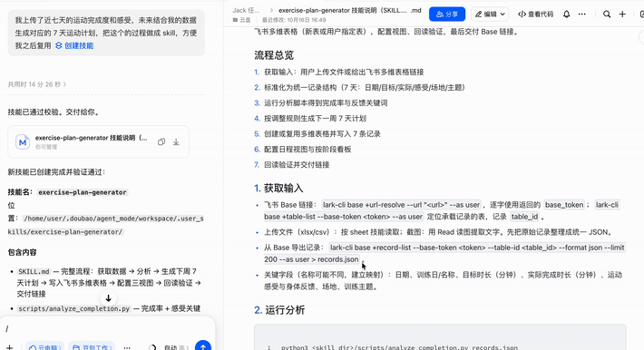The width and height of the screenshot is (644, 350).
Task: Click the blue 分享 share button
Action: pos(447,14)
